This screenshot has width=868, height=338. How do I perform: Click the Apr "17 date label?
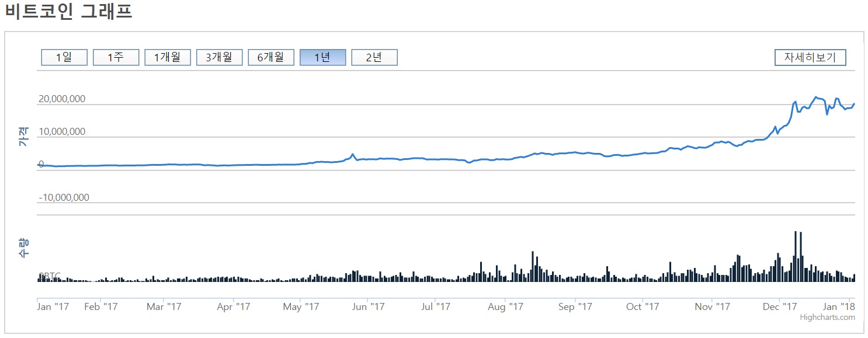[233, 306]
